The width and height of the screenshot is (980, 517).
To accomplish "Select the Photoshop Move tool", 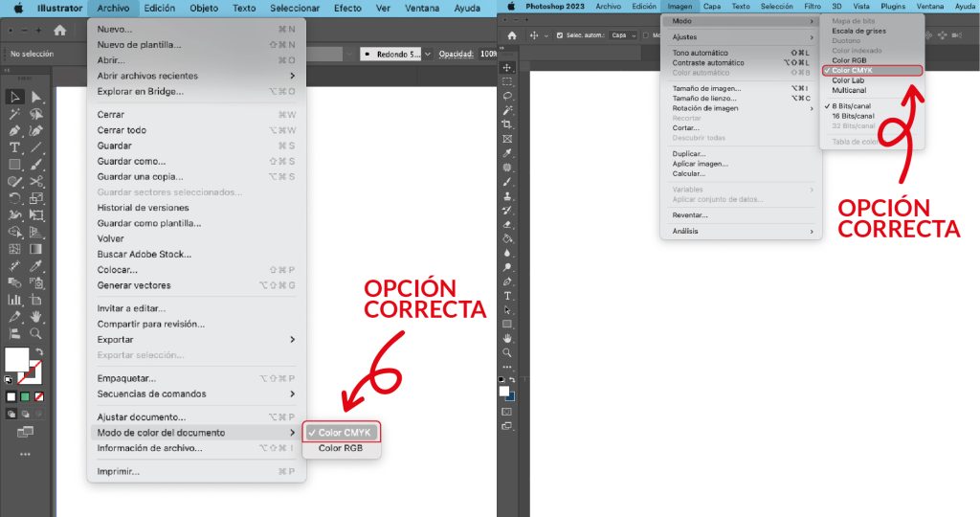I will (507, 68).
